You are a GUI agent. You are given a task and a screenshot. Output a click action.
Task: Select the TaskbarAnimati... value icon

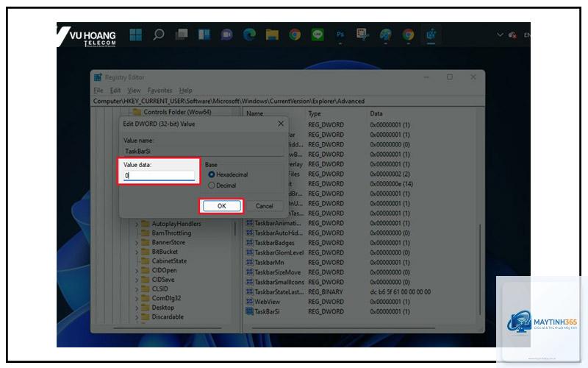click(x=249, y=223)
